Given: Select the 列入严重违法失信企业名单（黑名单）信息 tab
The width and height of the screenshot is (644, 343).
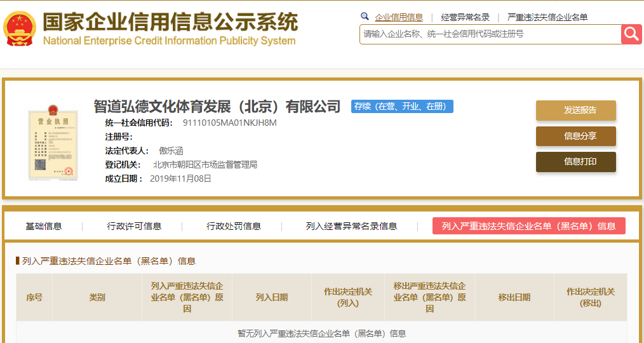Looking at the screenshot, I should pos(529,226).
